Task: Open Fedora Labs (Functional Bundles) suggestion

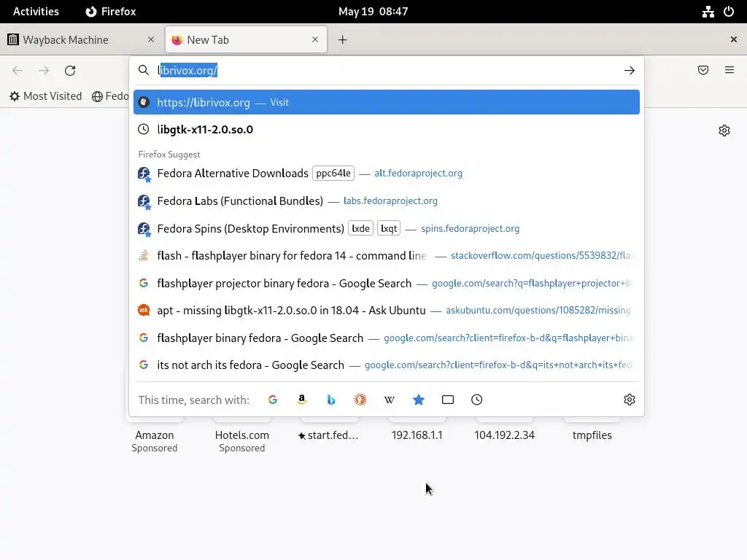Action: pyautogui.click(x=387, y=201)
